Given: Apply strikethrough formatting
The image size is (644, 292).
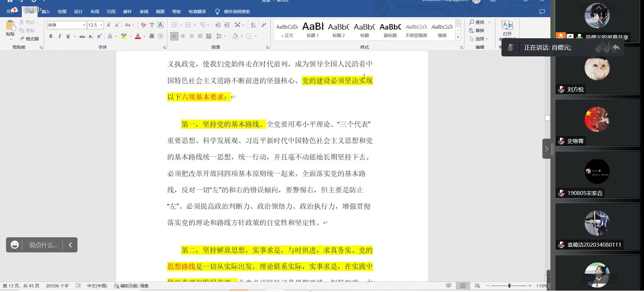Looking at the screenshot, I should pyautogui.click(x=82, y=36).
